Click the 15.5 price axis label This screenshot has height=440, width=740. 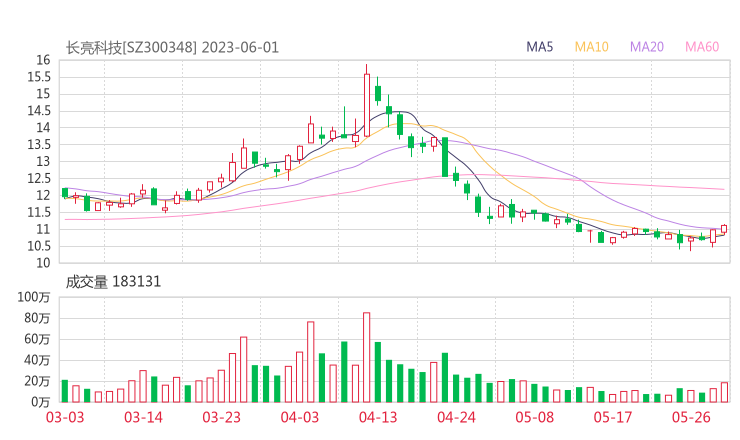pyautogui.click(x=38, y=77)
